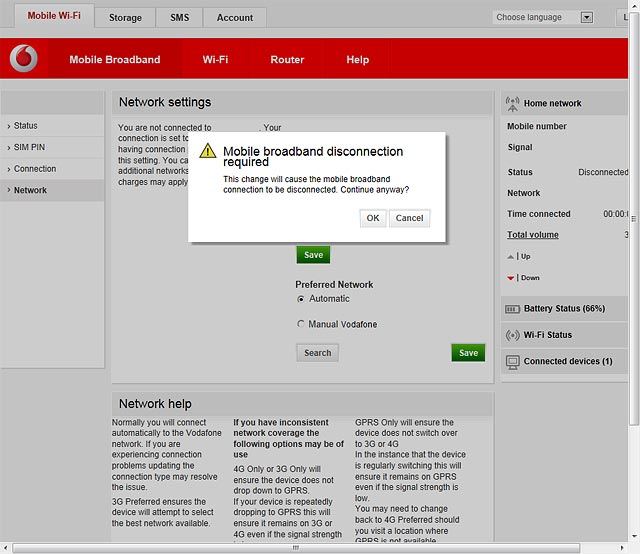Open the Choose language dropdown
This screenshot has height=554, width=640.
coord(543,17)
